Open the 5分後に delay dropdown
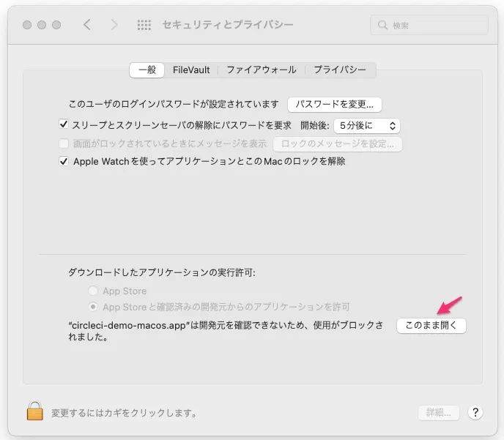 [x=367, y=126]
